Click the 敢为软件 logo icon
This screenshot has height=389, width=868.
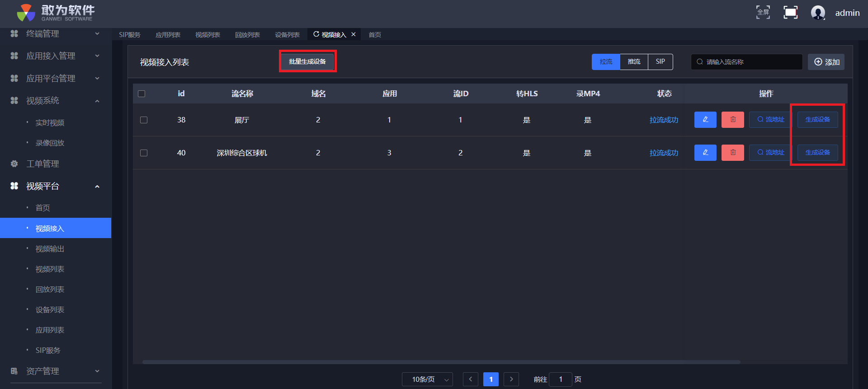point(26,13)
